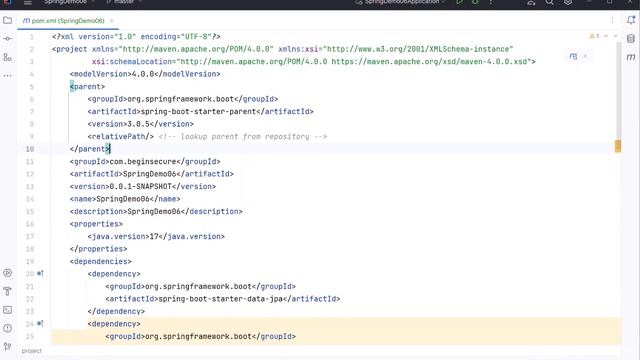Click the xml declaration on line 1
Viewport: 640px width, 360px height.
click(136, 37)
